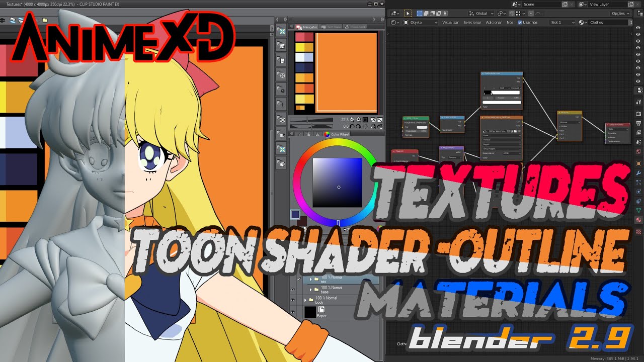Click the Clothes material name field
Screen dimensions: 644x362
[x=608, y=23]
